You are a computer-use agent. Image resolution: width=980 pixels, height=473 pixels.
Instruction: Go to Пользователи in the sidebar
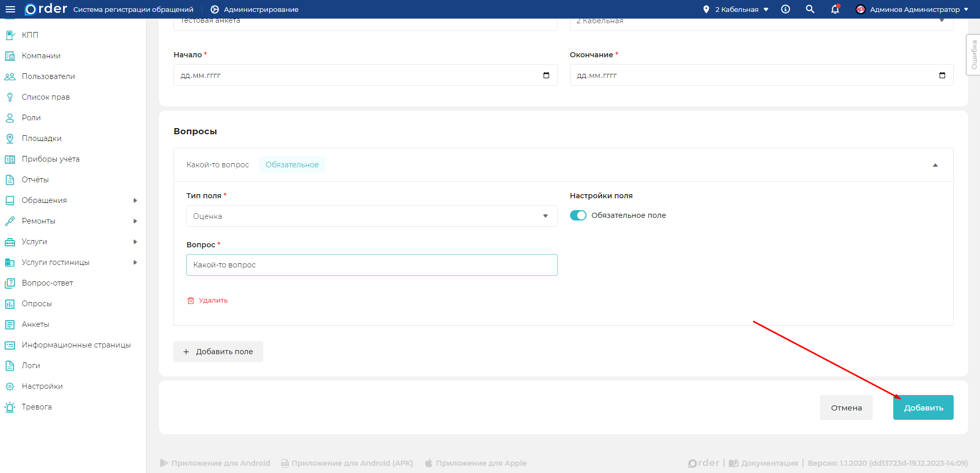pyautogui.click(x=48, y=76)
